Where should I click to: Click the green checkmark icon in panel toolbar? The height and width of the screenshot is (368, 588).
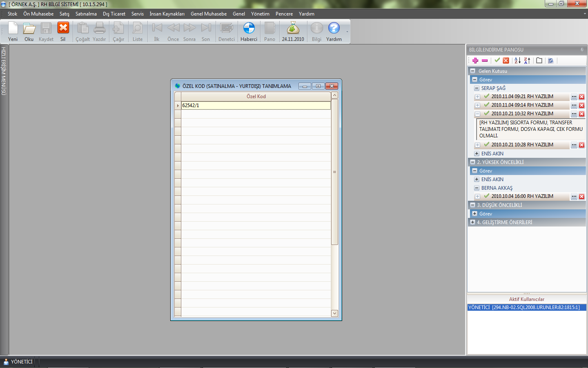pos(497,61)
